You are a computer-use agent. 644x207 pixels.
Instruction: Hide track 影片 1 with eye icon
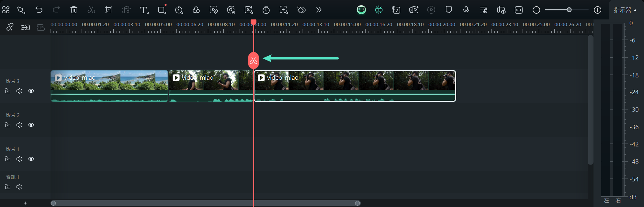click(x=31, y=159)
